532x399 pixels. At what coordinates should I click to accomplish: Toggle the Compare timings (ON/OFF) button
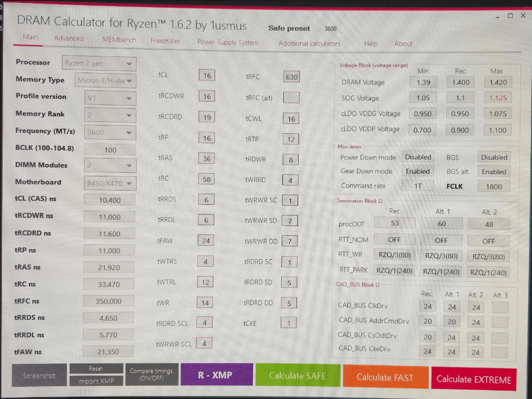click(x=152, y=374)
